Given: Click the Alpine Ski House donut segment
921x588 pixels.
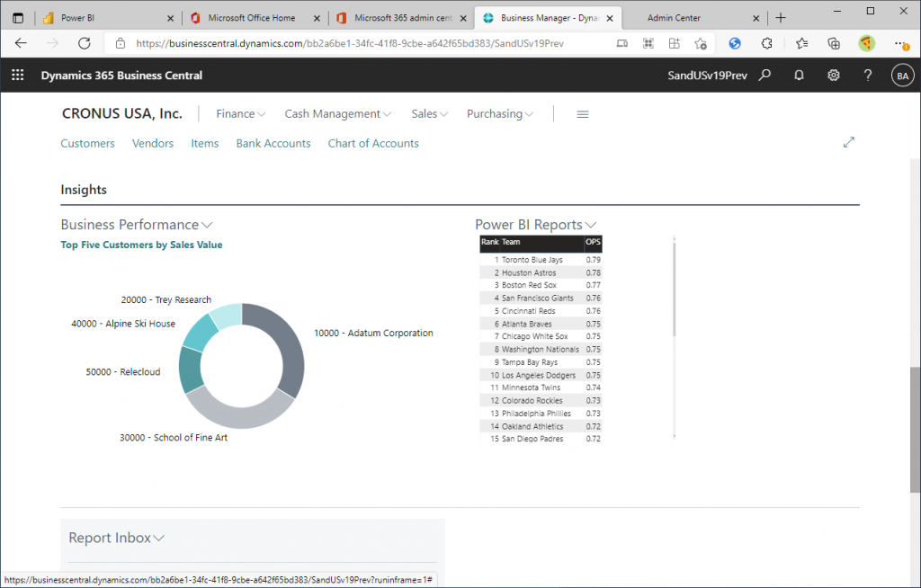Looking at the screenshot, I should (x=201, y=333).
